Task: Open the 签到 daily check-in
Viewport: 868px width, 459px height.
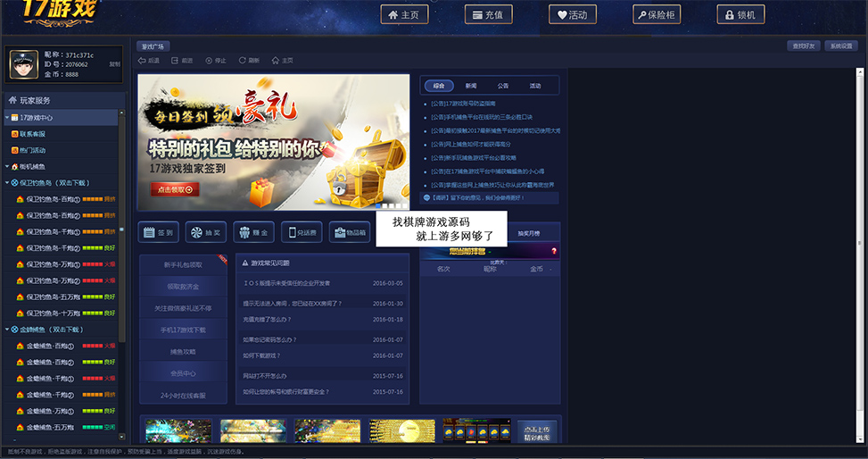Action: click(159, 232)
